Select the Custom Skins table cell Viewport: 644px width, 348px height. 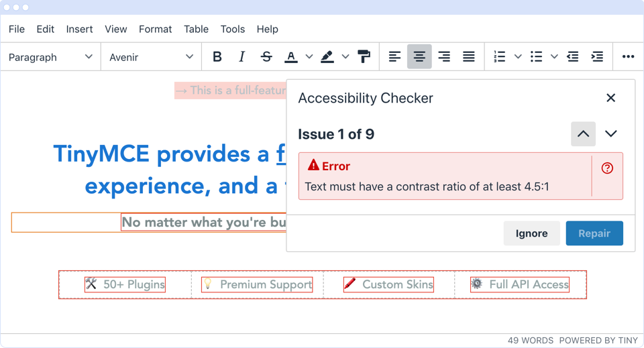point(389,284)
